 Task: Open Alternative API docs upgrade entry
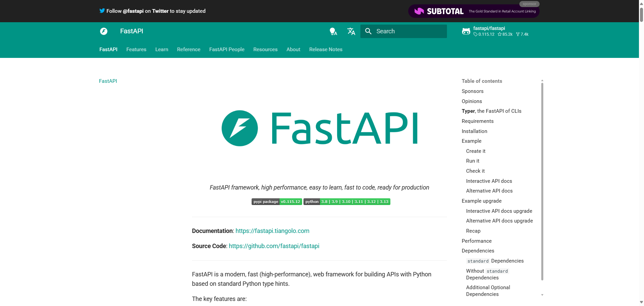pyautogui.click(x=500, y=221)
